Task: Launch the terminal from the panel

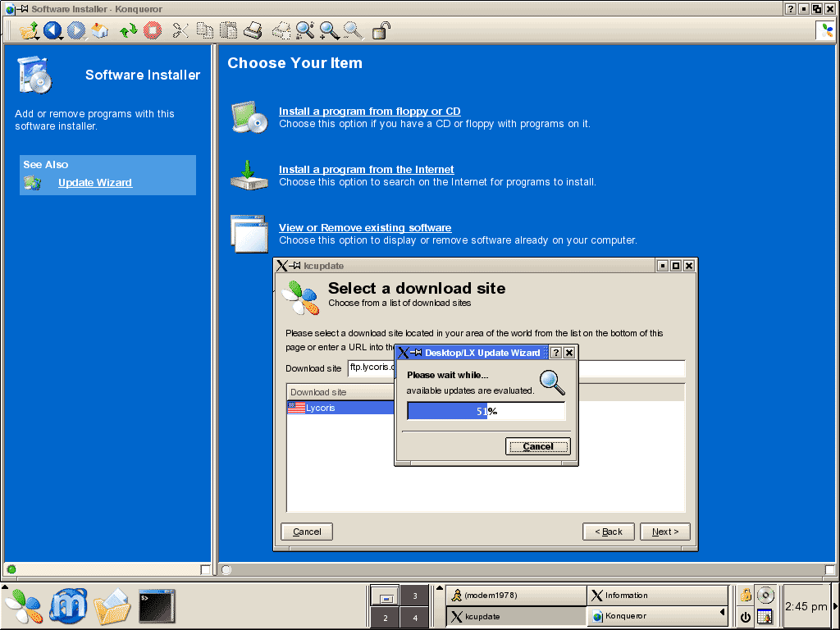Action: (156, 607)
